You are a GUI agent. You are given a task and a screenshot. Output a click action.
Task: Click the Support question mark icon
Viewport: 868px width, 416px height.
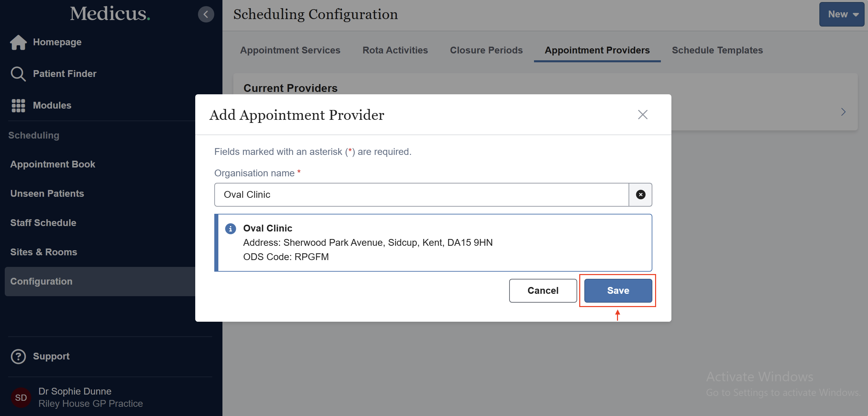(x=18, y=356)
